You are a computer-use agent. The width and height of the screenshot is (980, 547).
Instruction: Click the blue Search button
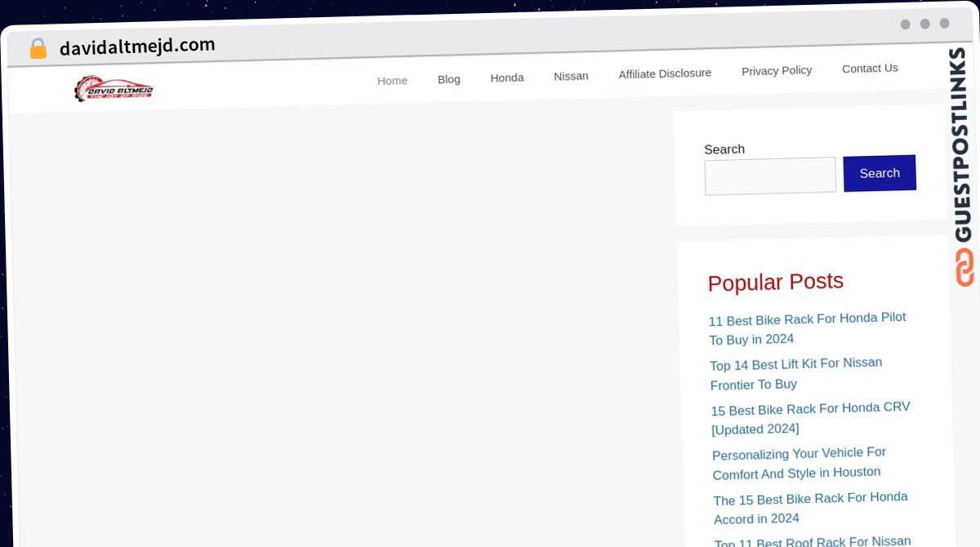880,173
